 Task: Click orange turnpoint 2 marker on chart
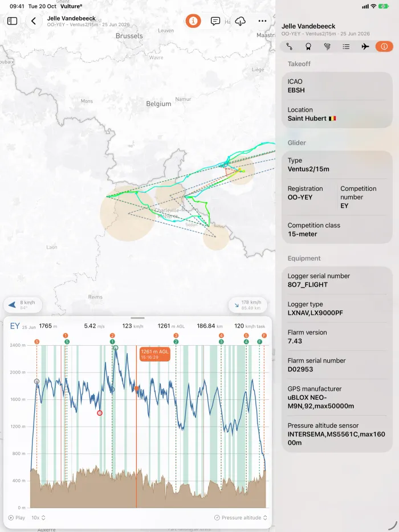coord(112,335)
